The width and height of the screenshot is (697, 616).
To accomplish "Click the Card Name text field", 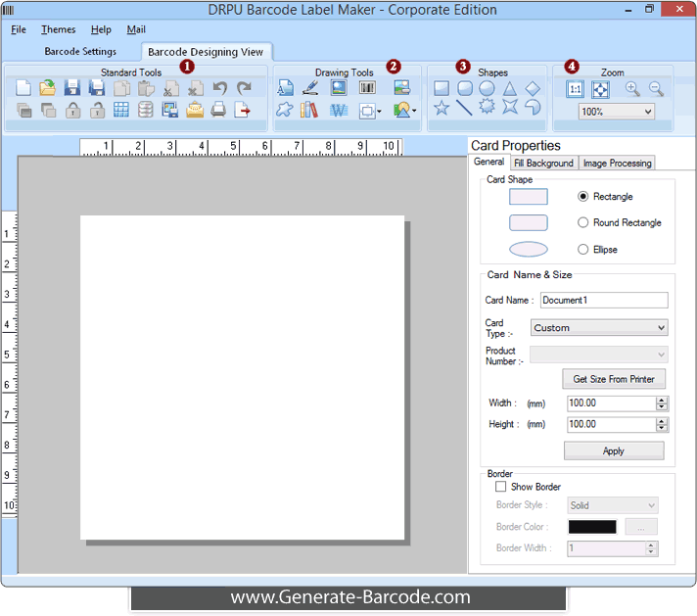I will click(x=604, y=301).
